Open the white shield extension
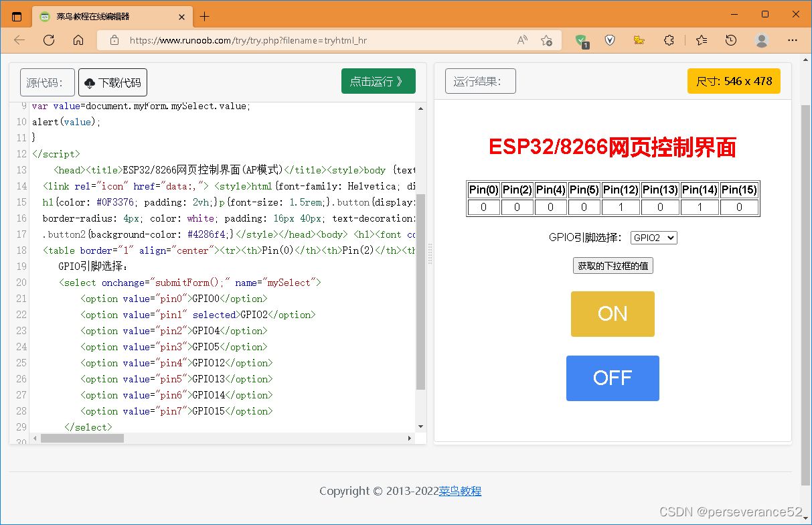This screenshot has height=525, width=812. (610, 40)
